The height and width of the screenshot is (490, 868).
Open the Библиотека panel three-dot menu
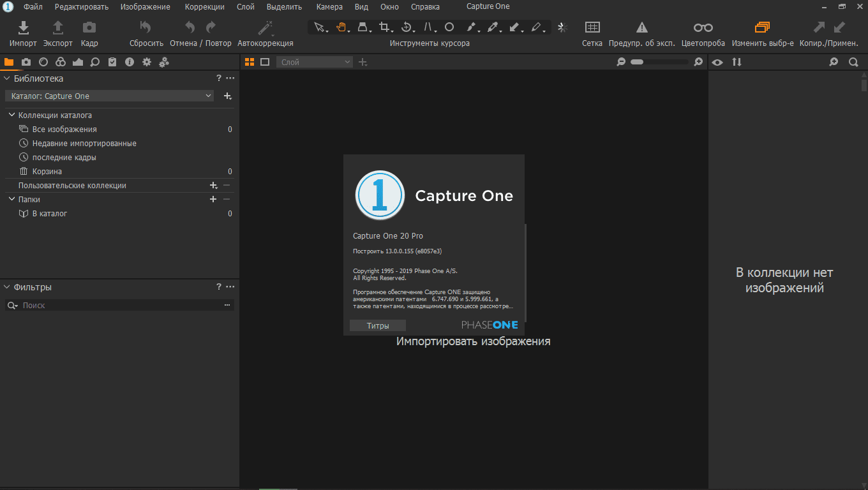pos(230,78)
